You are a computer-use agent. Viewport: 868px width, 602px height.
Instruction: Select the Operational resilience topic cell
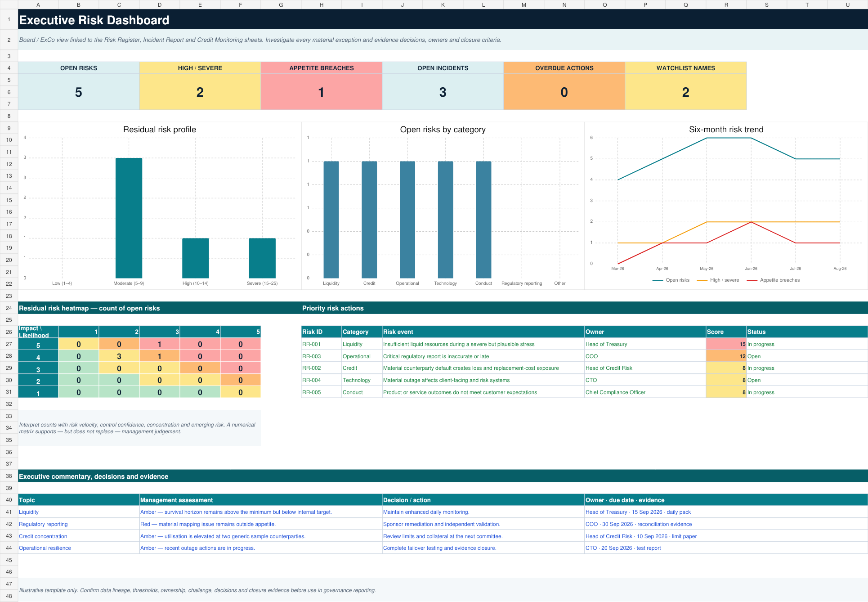79,548
